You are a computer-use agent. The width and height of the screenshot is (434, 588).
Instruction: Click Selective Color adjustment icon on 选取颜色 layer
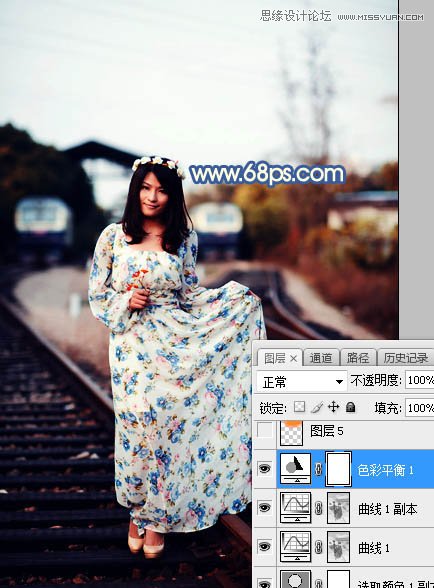point(296,579)
